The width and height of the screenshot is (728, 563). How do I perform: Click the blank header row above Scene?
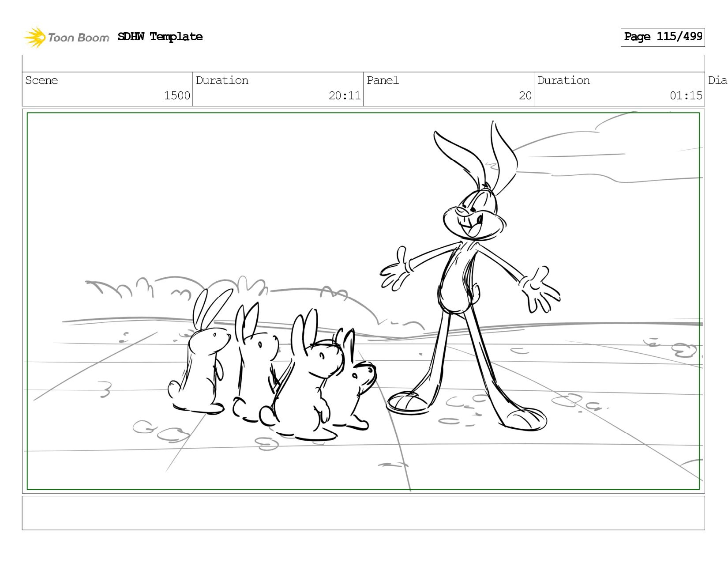click(363, 64)
